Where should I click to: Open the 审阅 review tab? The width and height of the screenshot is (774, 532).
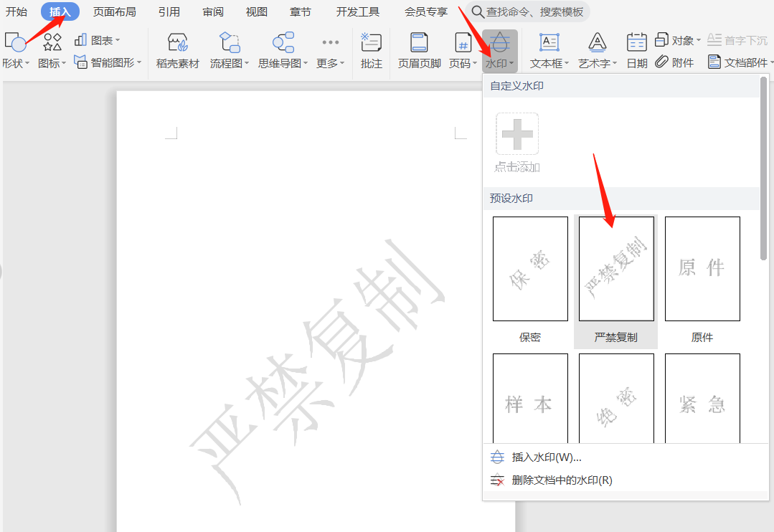pos(212,11)
